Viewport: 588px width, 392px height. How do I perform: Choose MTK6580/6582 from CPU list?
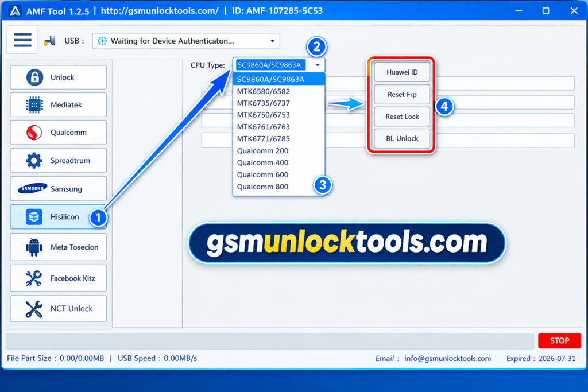(278, 91)
